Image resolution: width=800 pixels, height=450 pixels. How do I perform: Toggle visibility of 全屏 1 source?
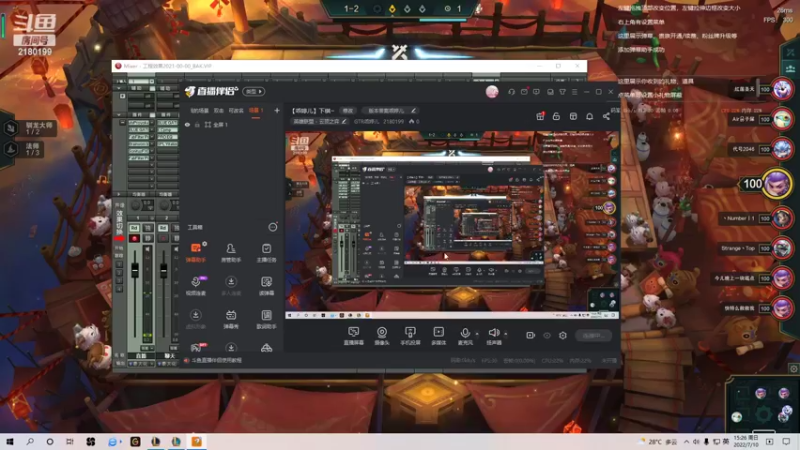pos(187,124)
